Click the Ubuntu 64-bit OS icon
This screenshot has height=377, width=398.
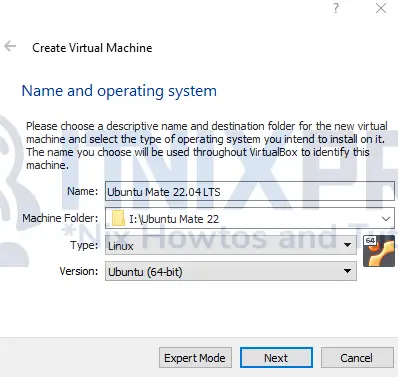[379, 251]
